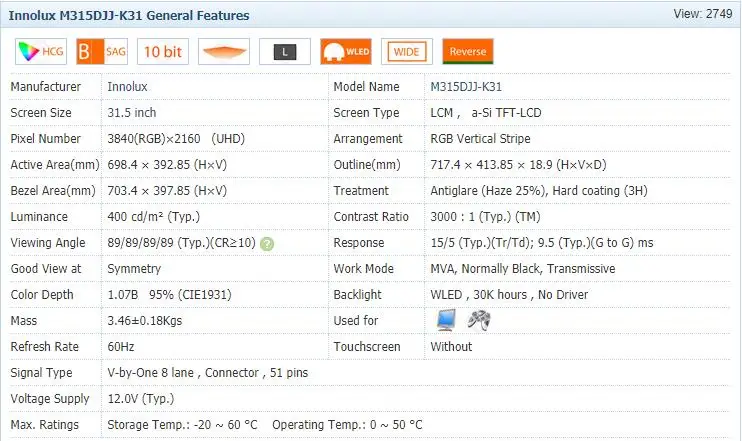Click the orange Reverse badge icon

[x=468, y=52]
